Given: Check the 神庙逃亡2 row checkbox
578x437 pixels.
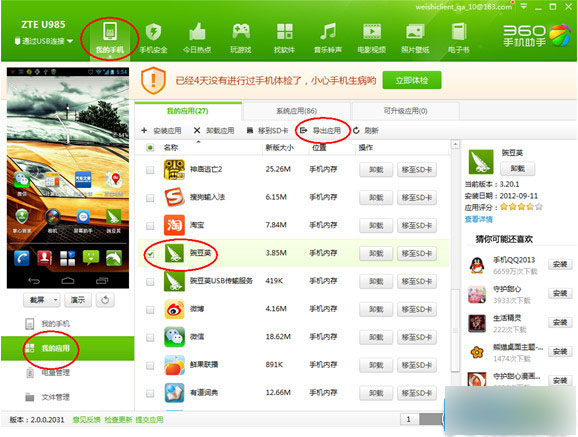Looking at the screenshot, I should point(150,170).
